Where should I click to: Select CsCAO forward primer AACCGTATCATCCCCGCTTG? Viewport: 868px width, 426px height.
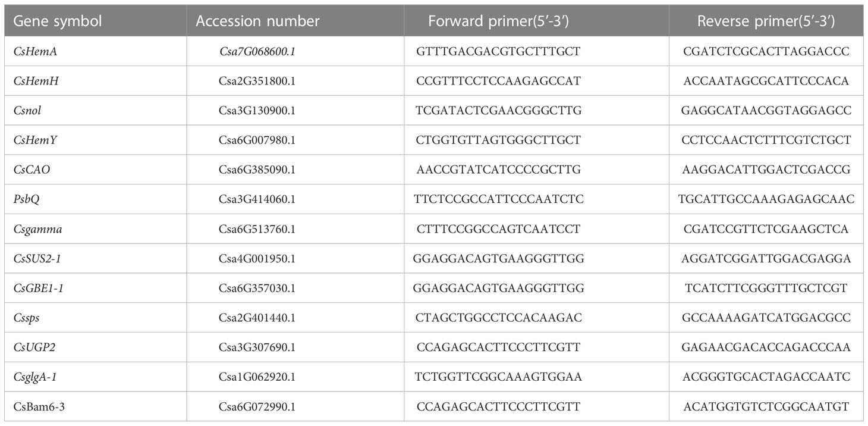[498, 170]
